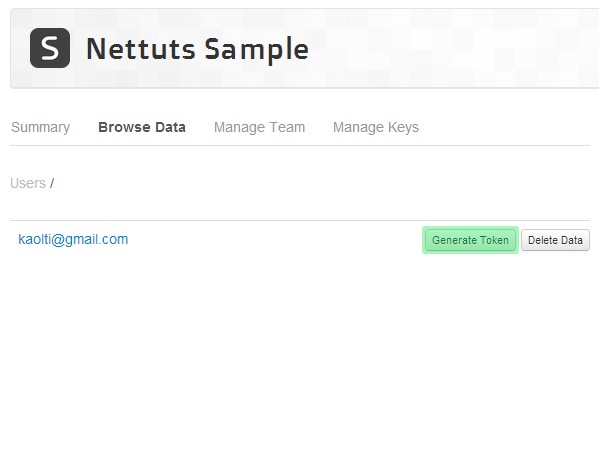Select the bold Browse Data navigation item

pyautogui.click(x=142, y=127)
